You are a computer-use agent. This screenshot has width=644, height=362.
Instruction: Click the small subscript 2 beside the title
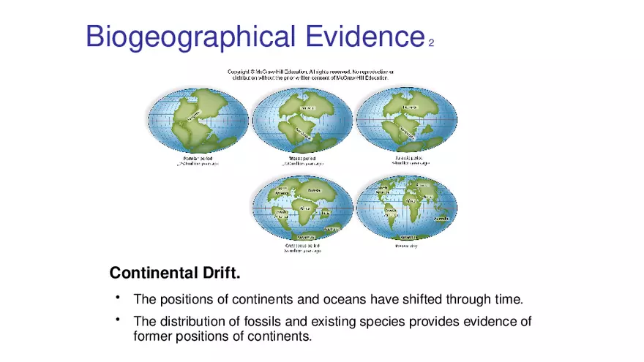click(432, 44)
